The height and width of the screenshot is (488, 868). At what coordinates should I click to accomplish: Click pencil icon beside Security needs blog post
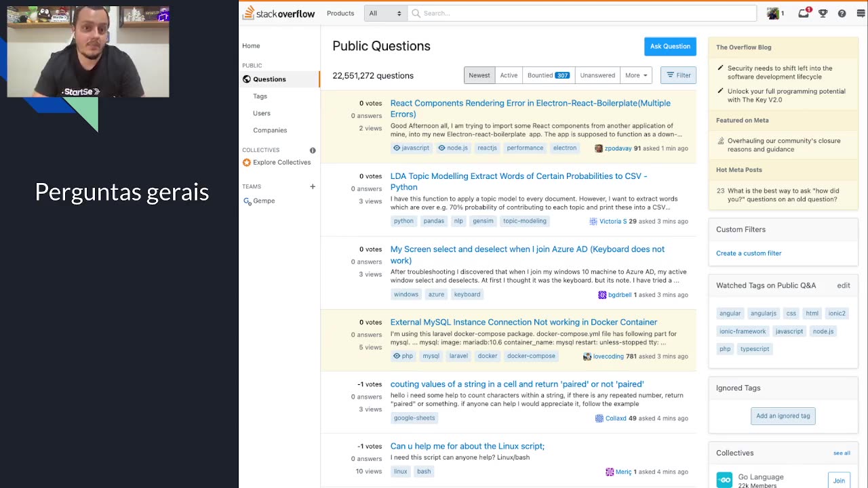pyautogui.click(x=721, y=68)
